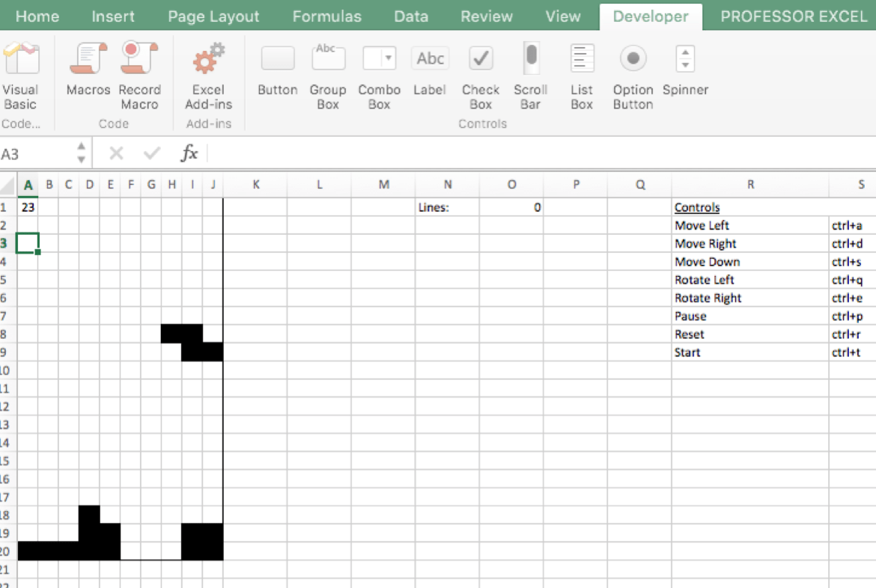The width and height of the screenshot is (876, 588).
Task: Insert a Combo Box control
Action: 379,75
